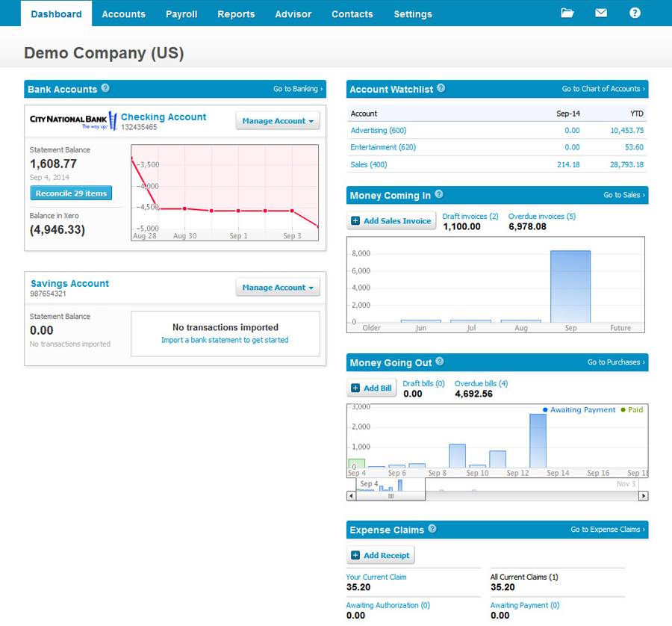Show help for Money Coming In
672x626 pixels.
[439, 194]
